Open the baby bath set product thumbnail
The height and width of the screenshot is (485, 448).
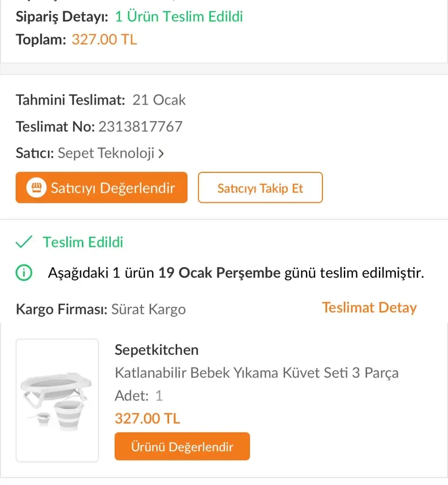(x=57, y=401)
